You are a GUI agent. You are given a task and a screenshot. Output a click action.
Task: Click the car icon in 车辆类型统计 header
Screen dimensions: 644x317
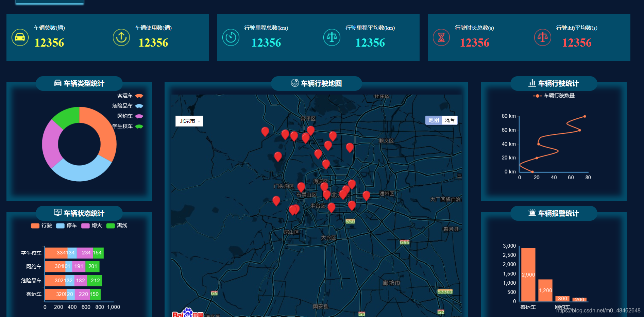[58, 83]
